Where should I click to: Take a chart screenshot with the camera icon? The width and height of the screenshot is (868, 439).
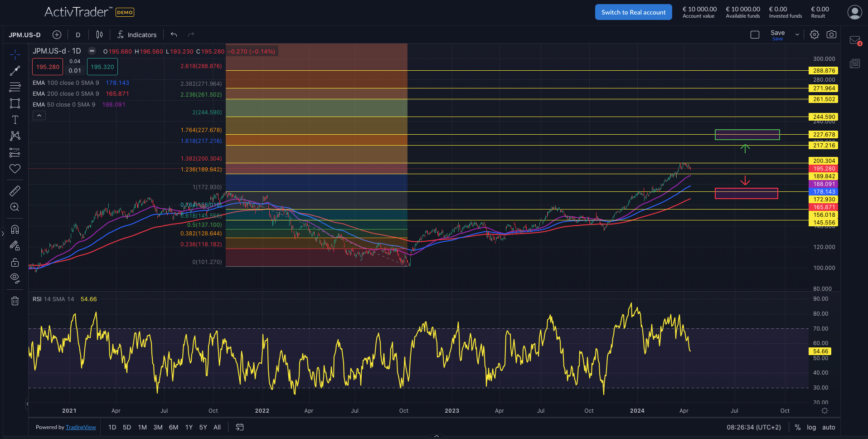click(831, 34)
